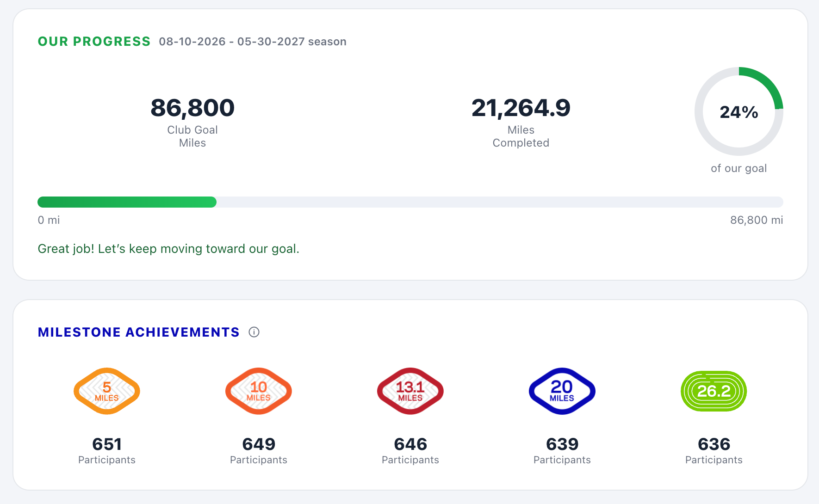
Task: Select the blue 20 Miles badge
Action: (562, 391)
